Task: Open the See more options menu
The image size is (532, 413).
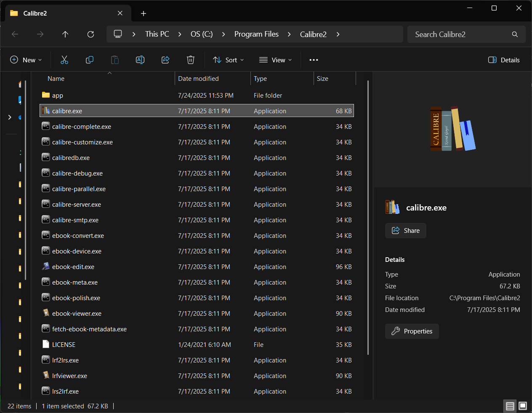Action: (314, 60)
